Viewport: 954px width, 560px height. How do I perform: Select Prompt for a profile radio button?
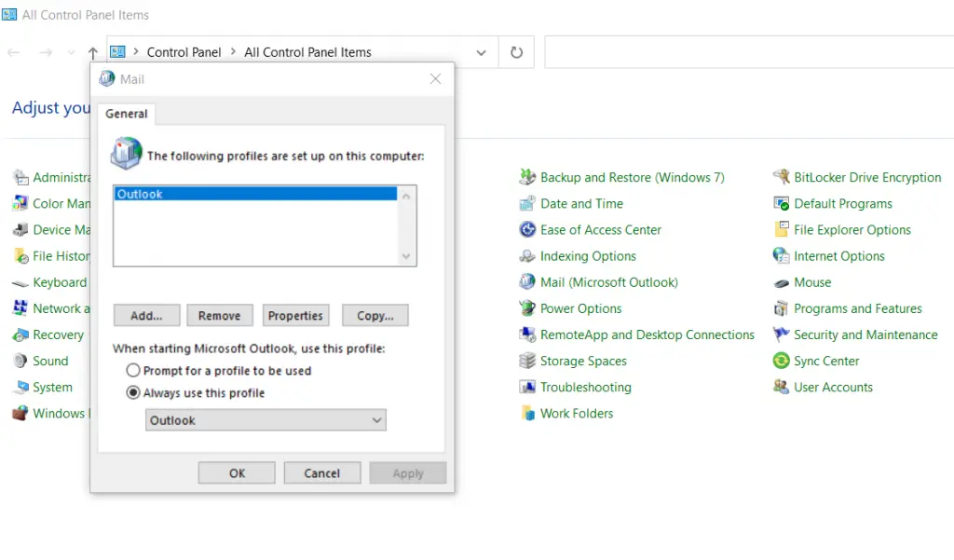(x=132, y=370)
